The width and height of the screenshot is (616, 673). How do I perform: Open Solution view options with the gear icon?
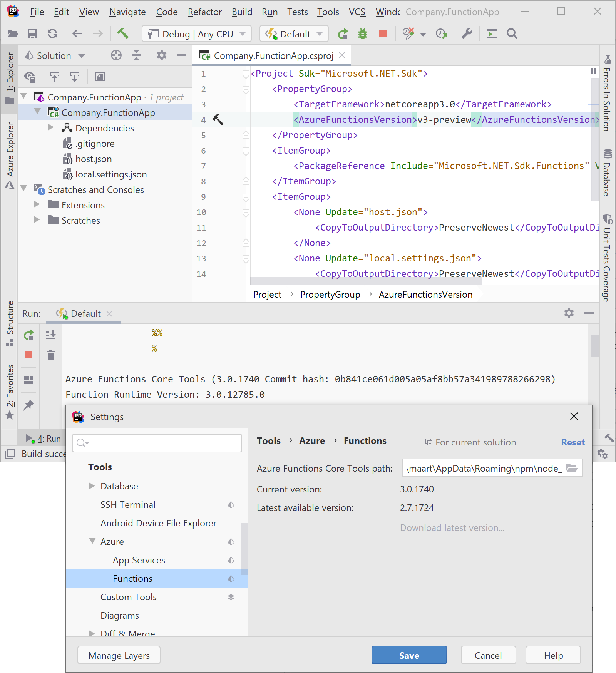click(x=161, y=55)
